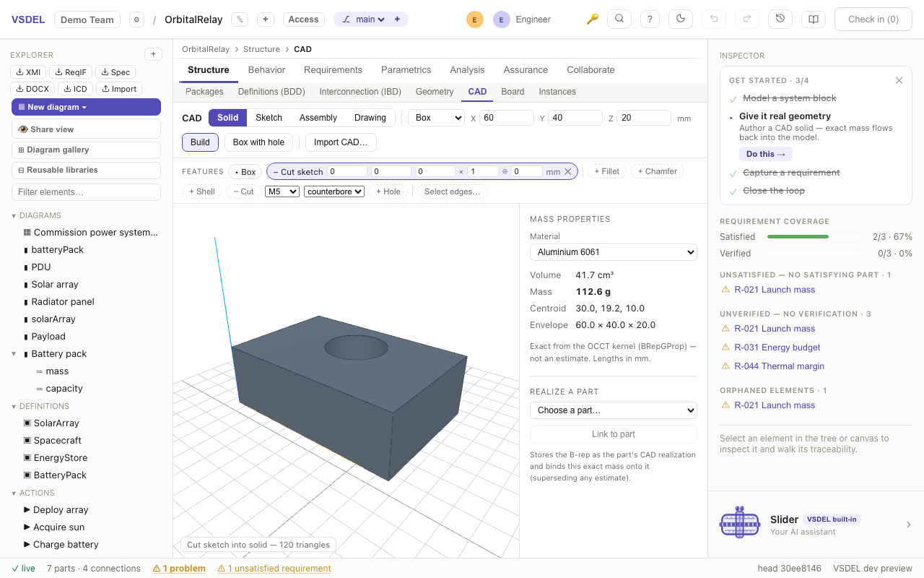The image size is (924, 578).
Task: Click the golden key icon
Action: [592, 20]
